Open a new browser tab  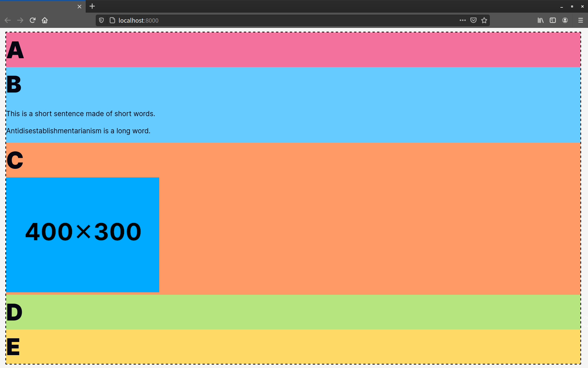tap(92, 6)
